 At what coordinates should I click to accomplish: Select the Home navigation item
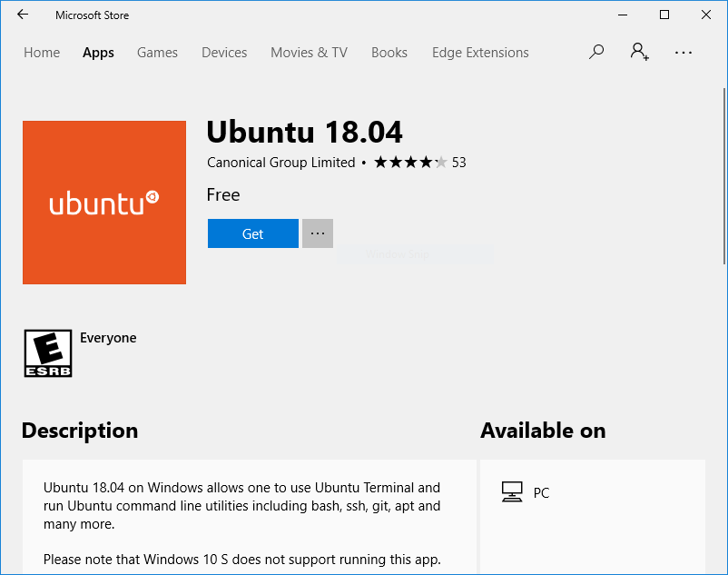tap(42, 52)
